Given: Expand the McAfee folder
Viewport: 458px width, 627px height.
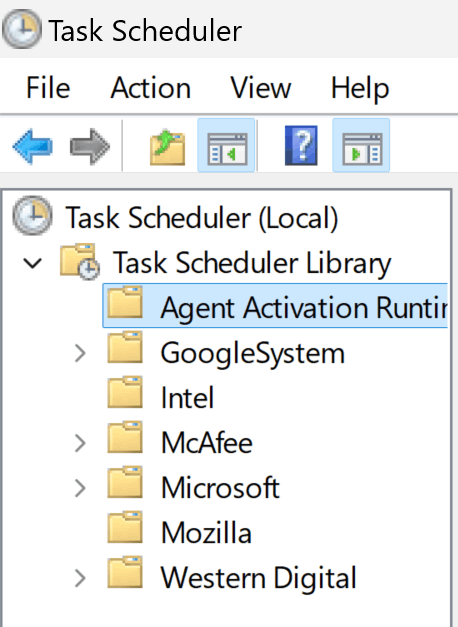Looking at the screenshot, I should (x=80, y=443).
